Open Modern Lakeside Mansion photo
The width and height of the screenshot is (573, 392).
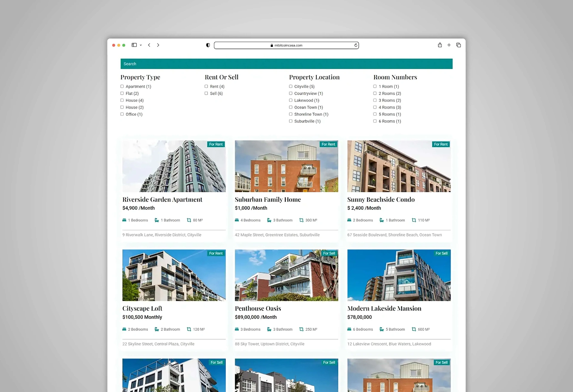(x=399, y=275)
